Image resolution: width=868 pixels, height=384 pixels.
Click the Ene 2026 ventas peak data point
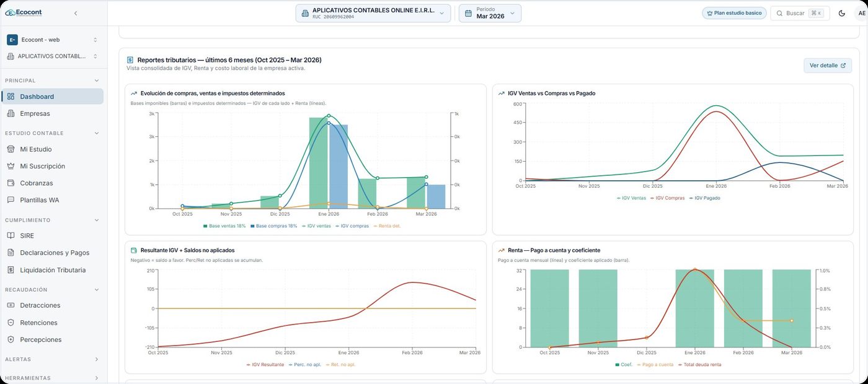(329, 116)
